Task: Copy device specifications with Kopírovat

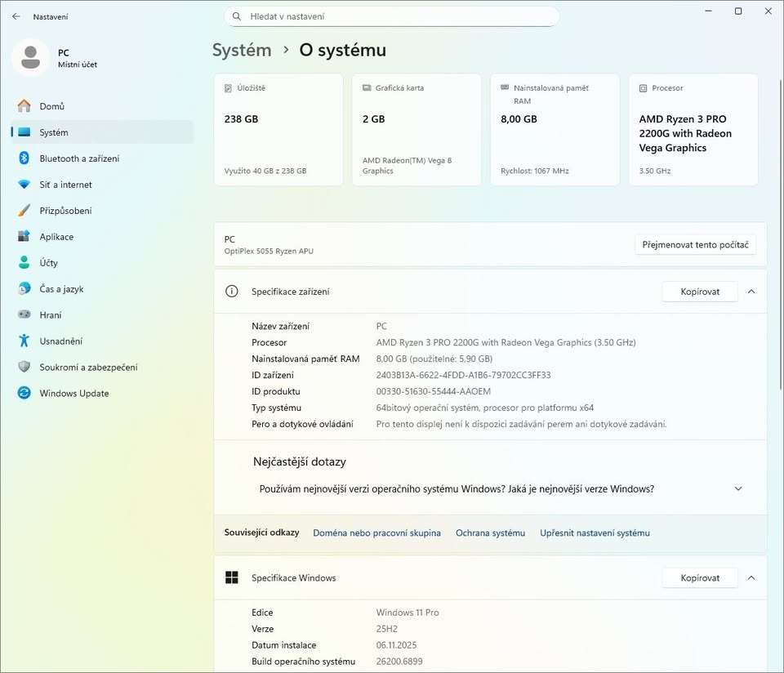Action: tap(700, 292)
